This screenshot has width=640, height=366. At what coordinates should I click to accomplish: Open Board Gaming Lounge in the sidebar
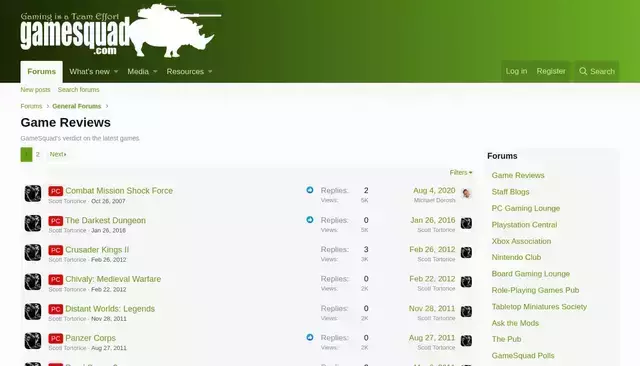(x=530, y=274)
